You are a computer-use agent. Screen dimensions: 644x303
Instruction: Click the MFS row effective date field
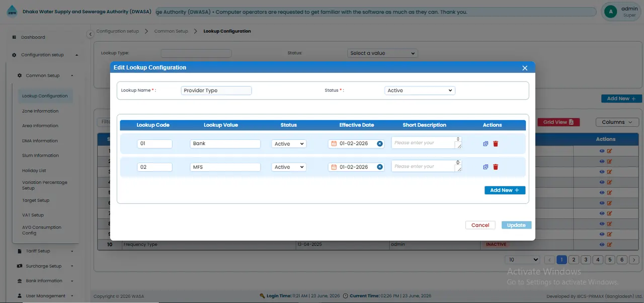356,167
